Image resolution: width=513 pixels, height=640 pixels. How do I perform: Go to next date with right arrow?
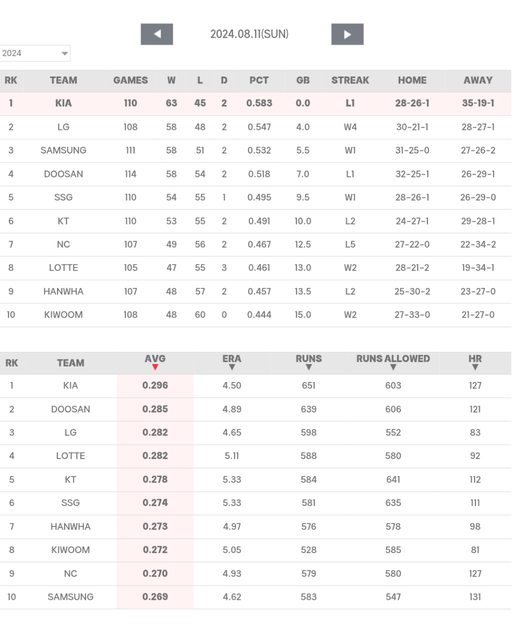pyautogui.click(x=347, y=34)
